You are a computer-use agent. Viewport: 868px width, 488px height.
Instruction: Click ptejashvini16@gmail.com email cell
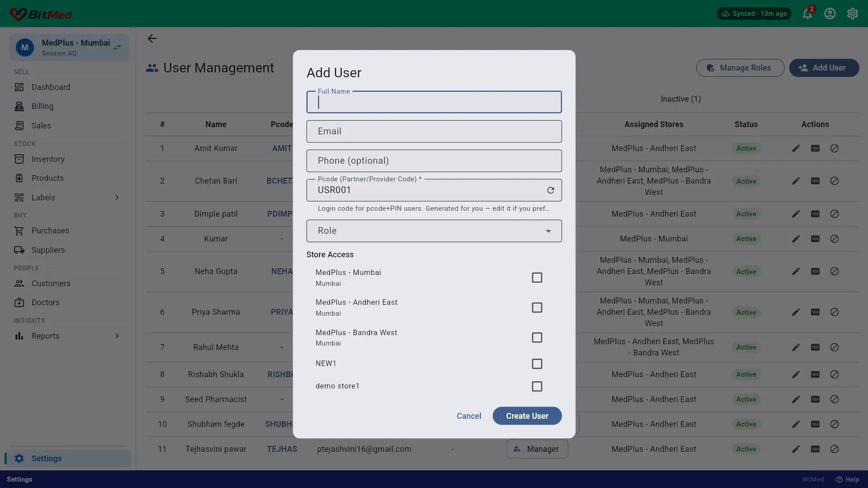pos(364,449)
